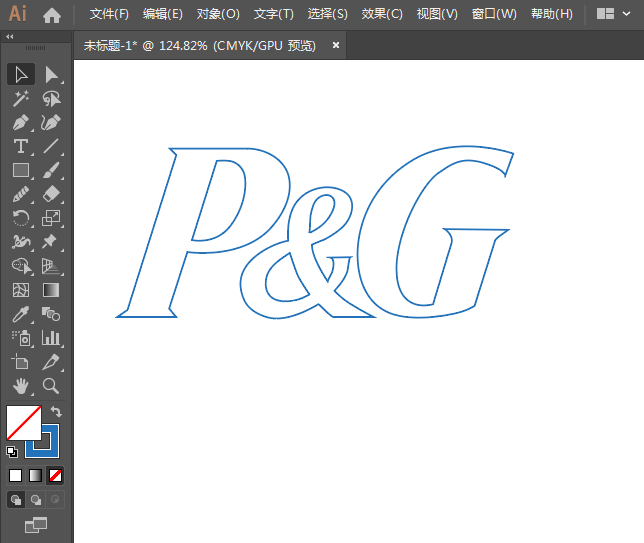Close the 未标题-1 document tab

pyautogui.click(x=336, y=45)
